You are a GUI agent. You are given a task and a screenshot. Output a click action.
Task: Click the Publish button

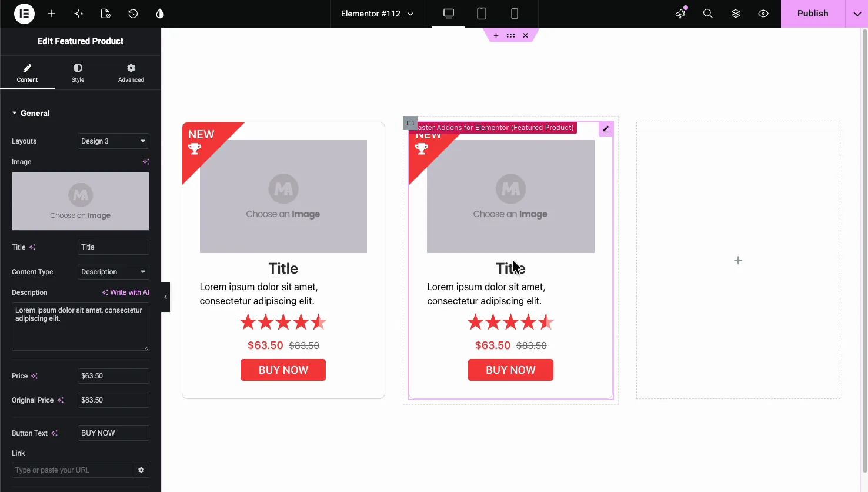click(813, 14)
